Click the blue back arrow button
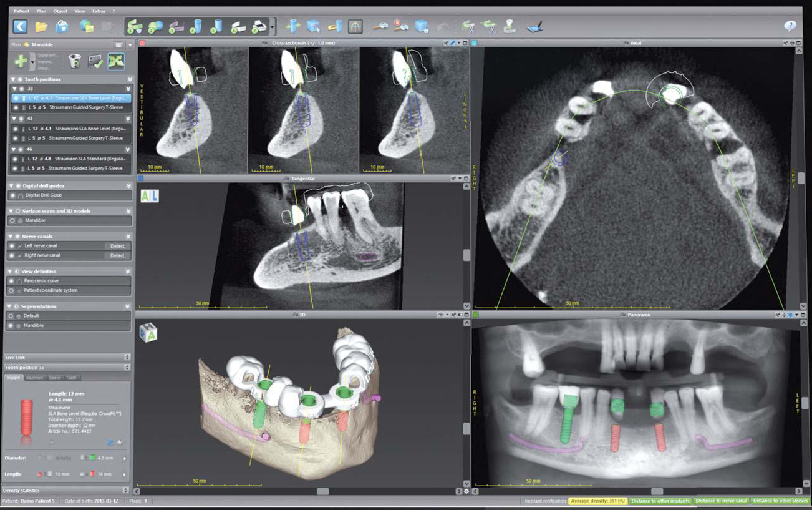This screenshot has height=510, width=812. pos(21,26)
